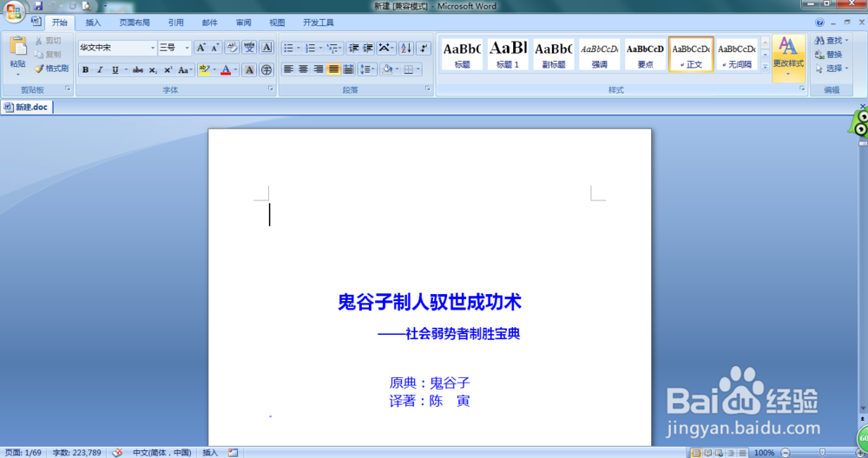This screenshot has height=458, width=868.
Task: Align text to the left
Action: (x=288, y=69)
